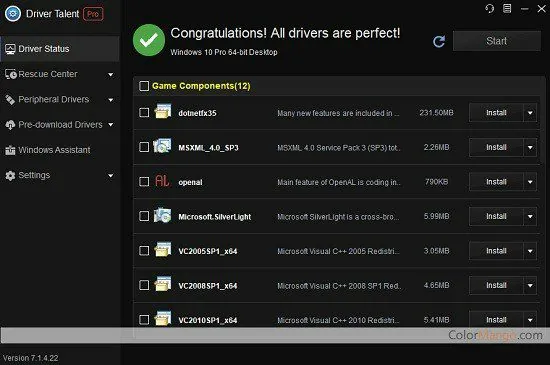Expand the Peripheral Drivers arrow
This screenshot has height=365, width=550.
pos(110,100)
